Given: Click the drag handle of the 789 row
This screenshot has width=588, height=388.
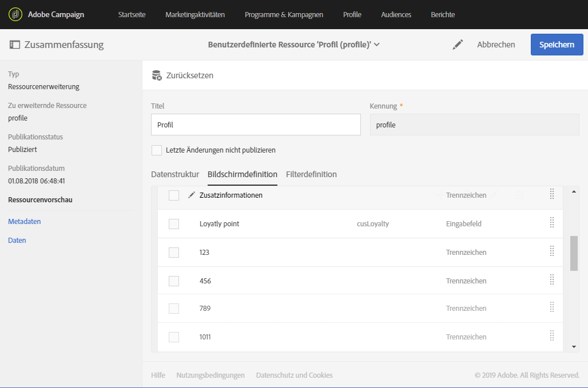Looking at the screenshot, I should (x=552, y=307).
